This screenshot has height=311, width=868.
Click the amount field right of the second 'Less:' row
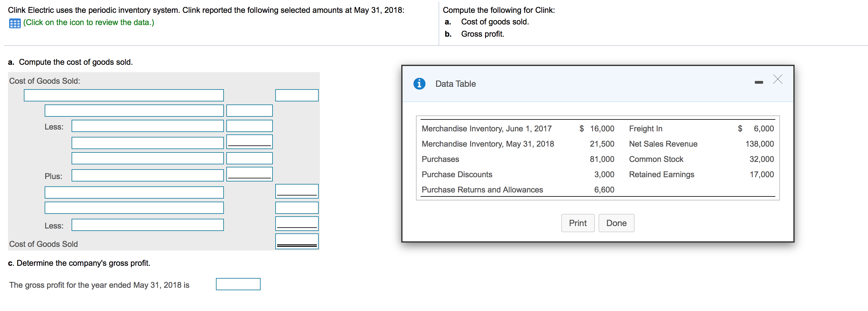coord(297,224)
